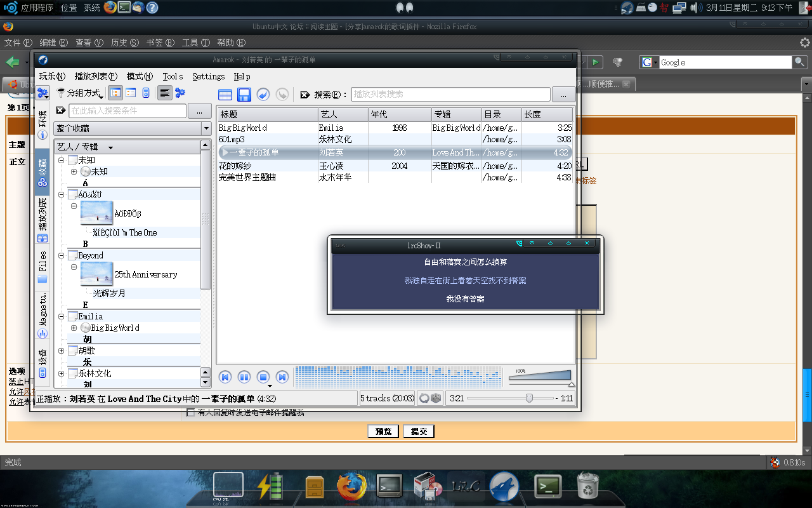The width and height of the screenshot is (812, 508).
Task: Click the track position seek slider
Action: 511,398
